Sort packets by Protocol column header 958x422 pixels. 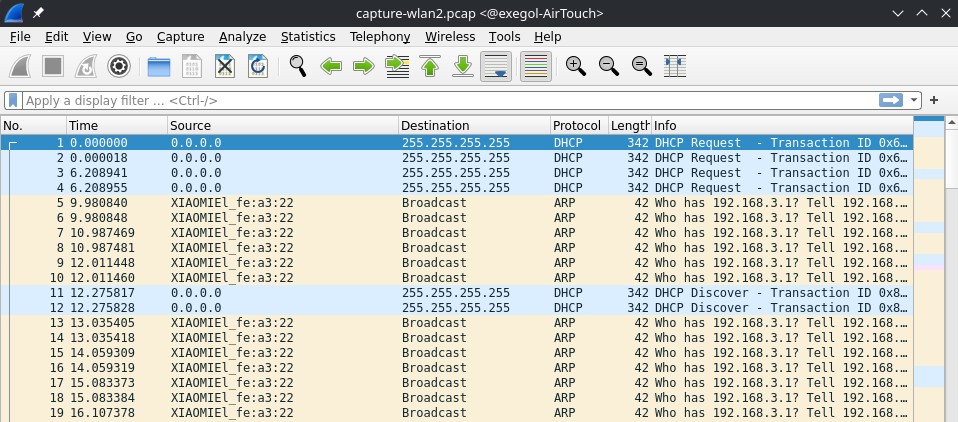click(577, 125)
